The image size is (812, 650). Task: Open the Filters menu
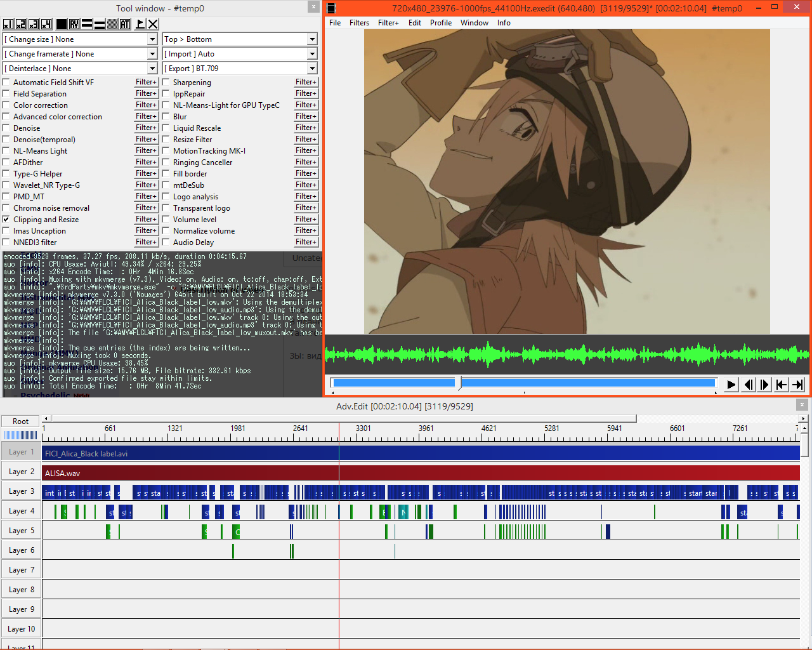click(359, 23)
